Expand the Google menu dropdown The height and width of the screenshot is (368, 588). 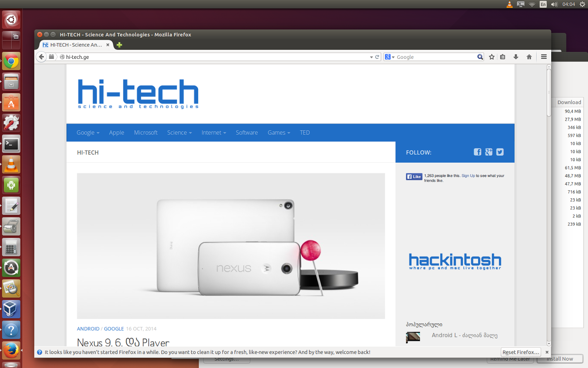tap(88, 132)
